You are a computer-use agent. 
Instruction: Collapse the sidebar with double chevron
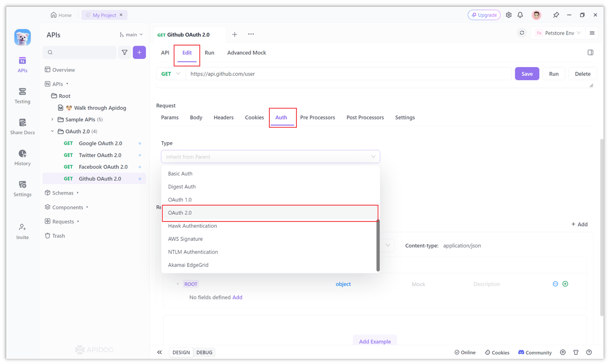159,352
